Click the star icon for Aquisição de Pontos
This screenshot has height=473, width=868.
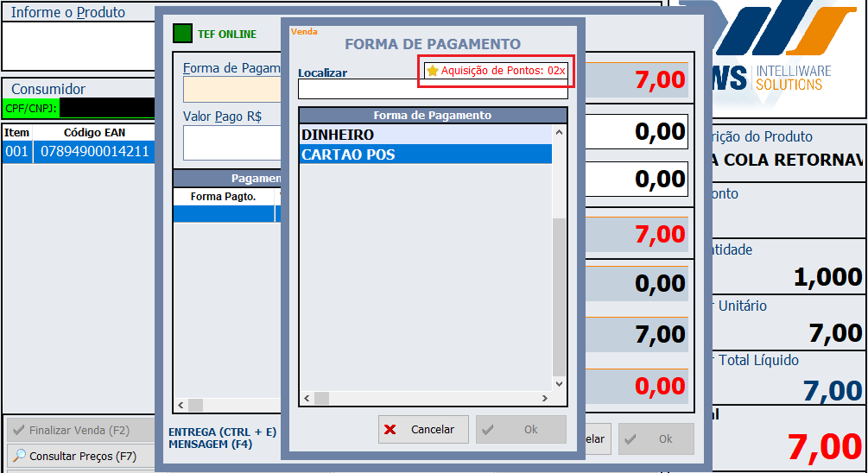click(433, 71)
